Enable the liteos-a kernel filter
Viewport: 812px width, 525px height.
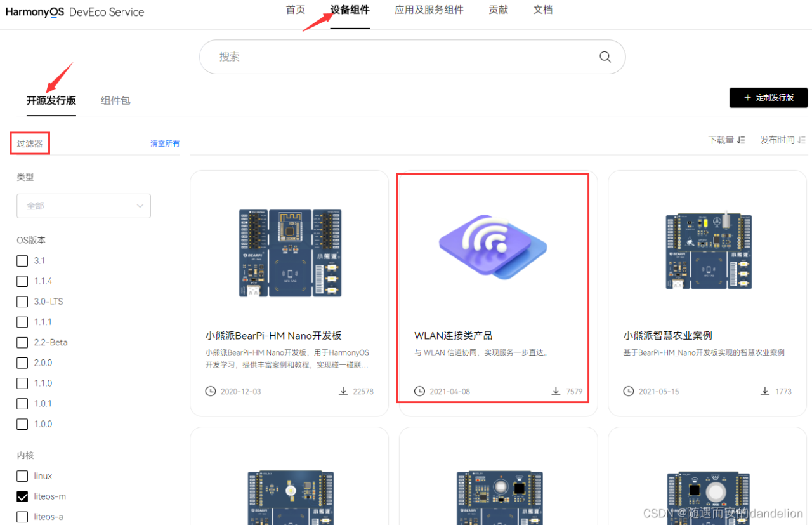click(x=22, y=517)
